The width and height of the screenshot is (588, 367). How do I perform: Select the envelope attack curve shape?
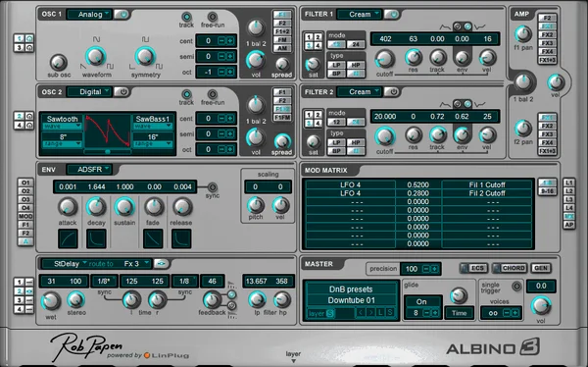tap(68, 238)
